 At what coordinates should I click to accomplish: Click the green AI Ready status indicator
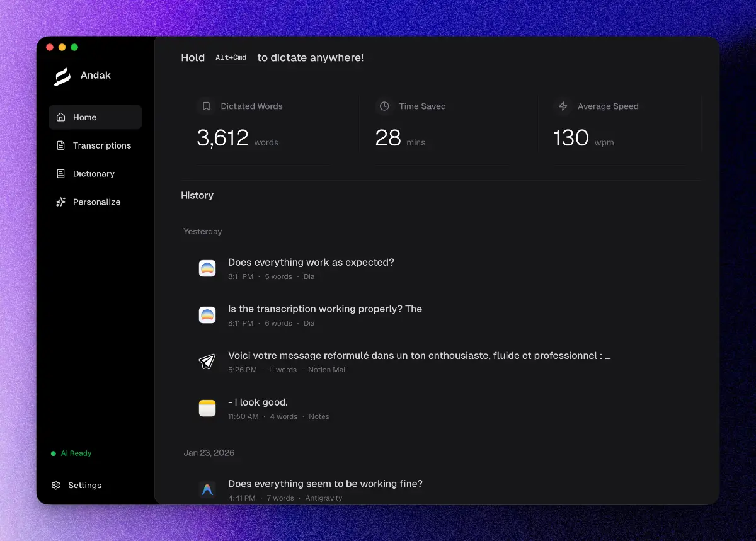pos(53,453)
